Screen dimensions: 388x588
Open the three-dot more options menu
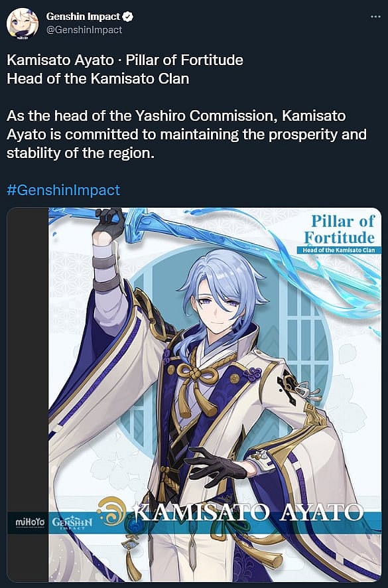(x=375, y=17)
